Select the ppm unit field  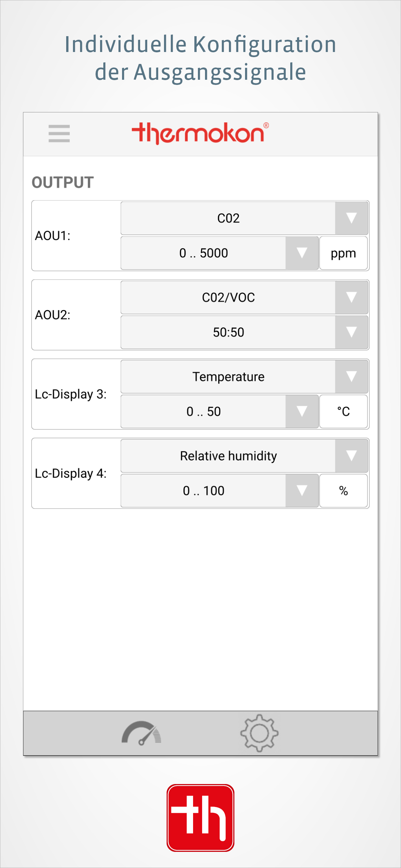[x=344, y=253]
